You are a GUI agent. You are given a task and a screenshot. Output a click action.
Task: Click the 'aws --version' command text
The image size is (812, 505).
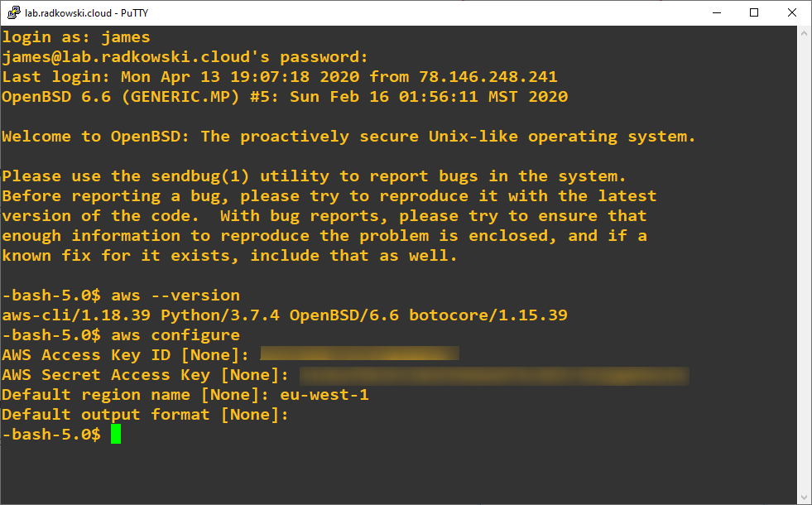point(175,296)
